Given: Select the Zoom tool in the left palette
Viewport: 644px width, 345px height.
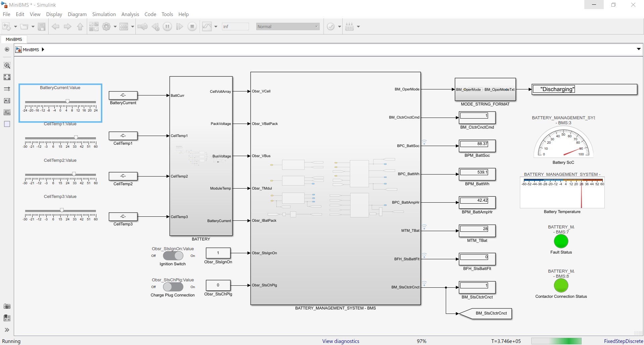Looking at the screenshot, I should [x=7, y=65].
